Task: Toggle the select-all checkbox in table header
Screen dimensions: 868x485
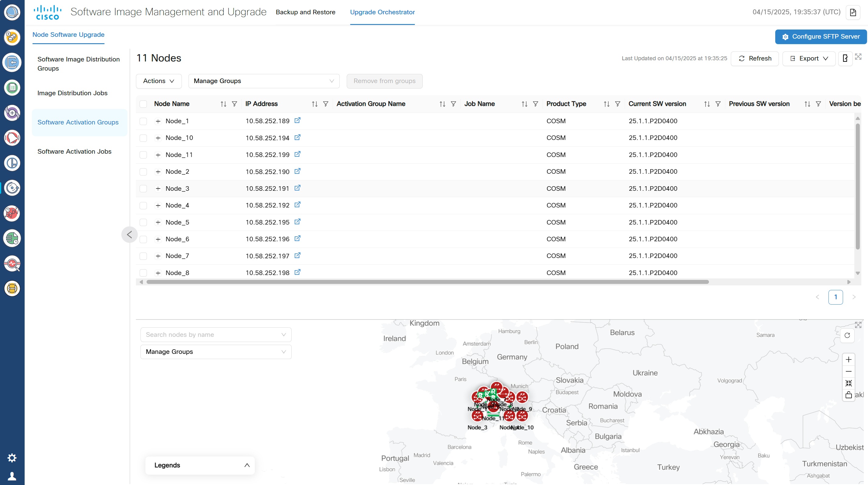Action: tap(143, 104)
